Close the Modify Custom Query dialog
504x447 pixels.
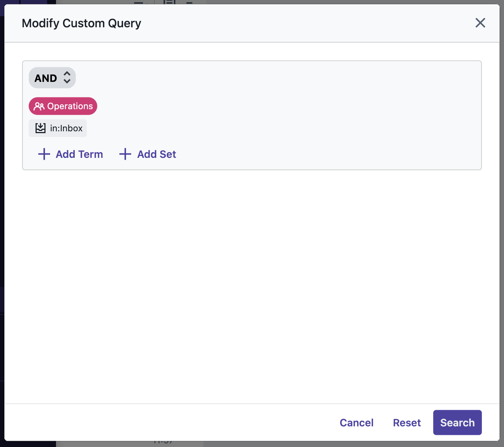480,23
